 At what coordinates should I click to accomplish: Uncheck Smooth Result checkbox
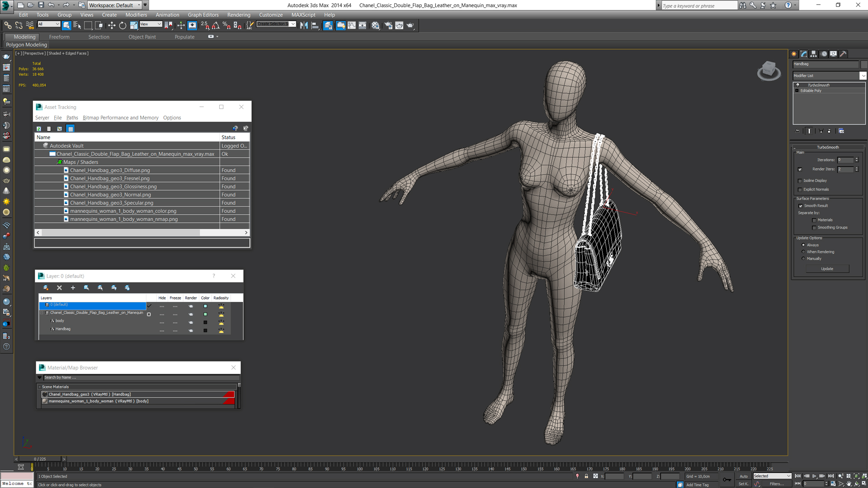click(801, 206)
